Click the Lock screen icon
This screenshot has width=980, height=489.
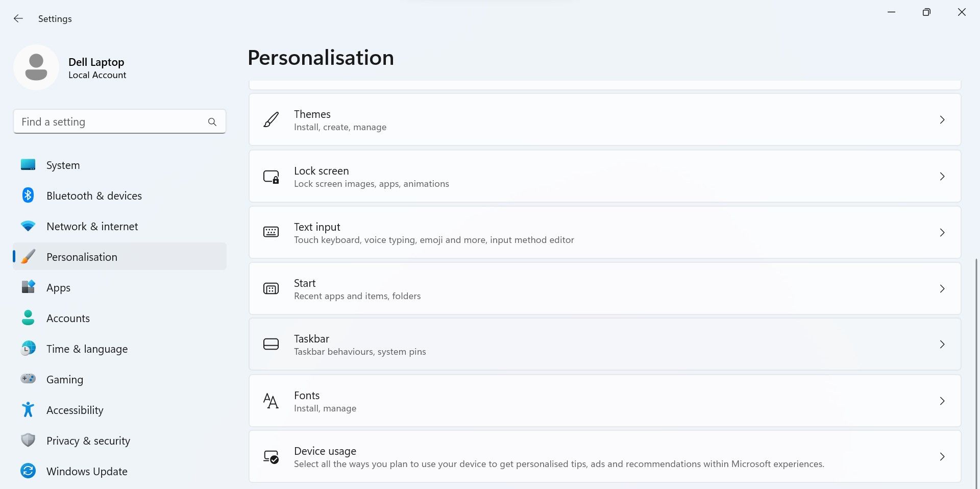pyautogui.click(x=271, y=177)
